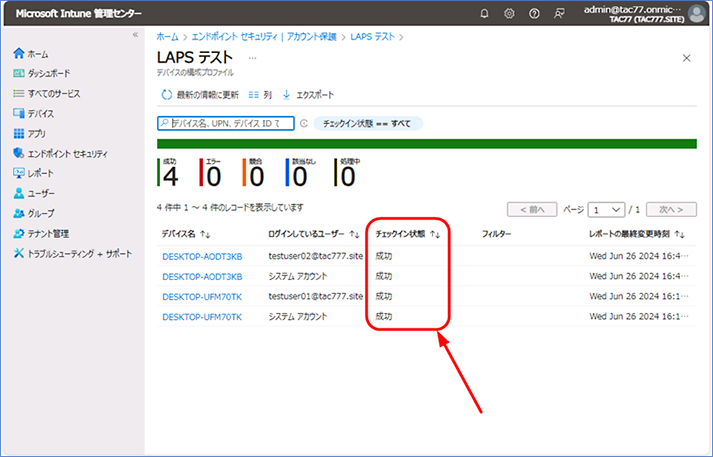Open DESKTOP-UFM70TK row for testuser01
Screen dimensions: 713x457
click(202, 296)
